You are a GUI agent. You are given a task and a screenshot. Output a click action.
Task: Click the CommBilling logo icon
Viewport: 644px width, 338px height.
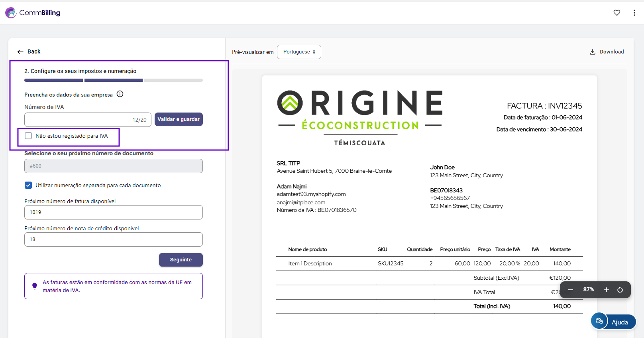pos(11,13)
